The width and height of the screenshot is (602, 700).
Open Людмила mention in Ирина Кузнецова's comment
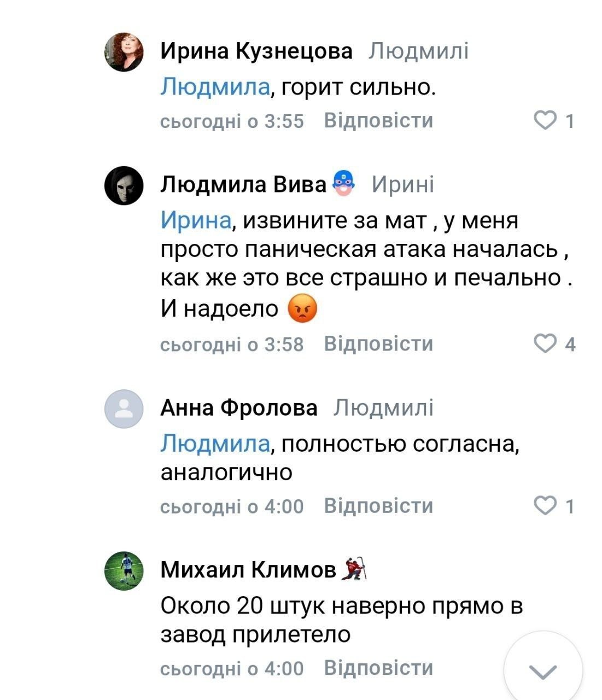(x=215, y=87)
